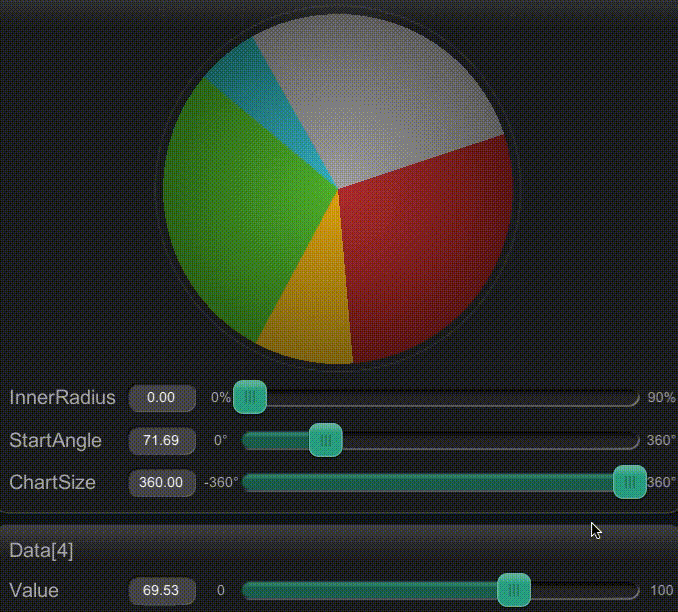This screenshot has height=612, width=678.
Task: Click the 0° minimum label of StartAngle
Action: 221,440
